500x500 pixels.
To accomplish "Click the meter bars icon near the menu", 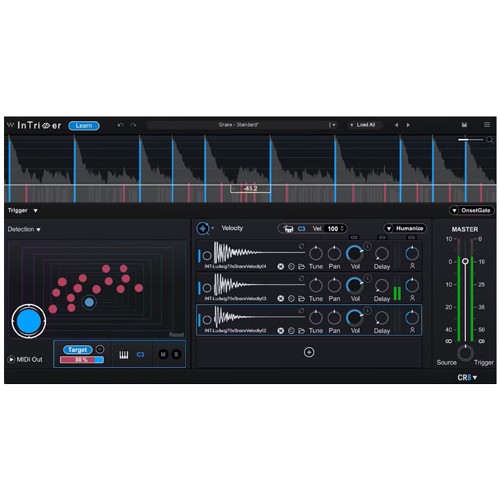I will click(464, 125).
